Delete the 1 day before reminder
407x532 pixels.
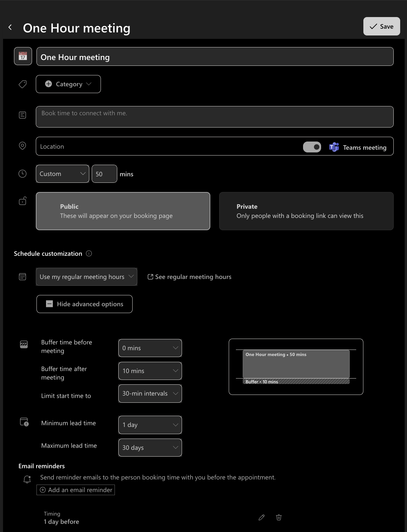[x=279, y=517]
